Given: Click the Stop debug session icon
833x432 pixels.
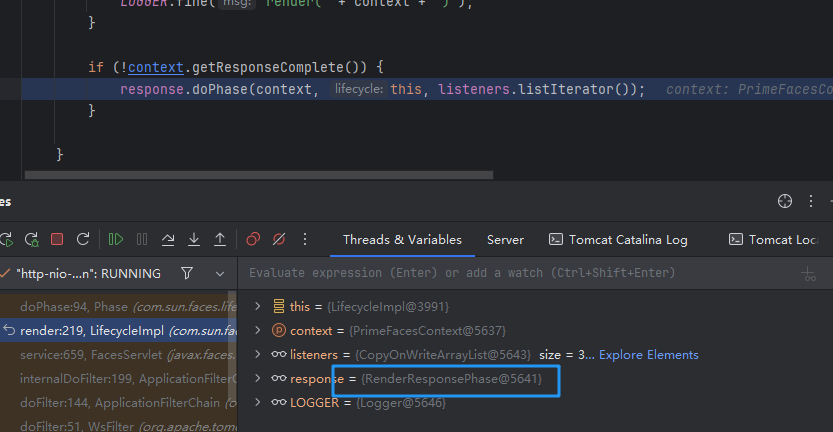Looking at the screenshot, I should [x=57, y=240].
